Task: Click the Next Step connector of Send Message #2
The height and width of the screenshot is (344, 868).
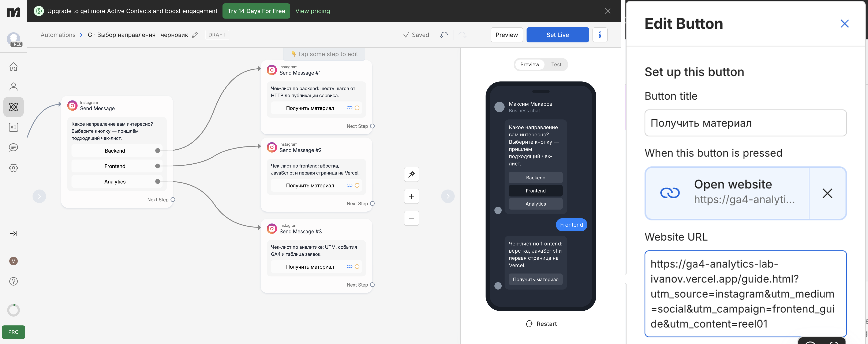Action: click(x=372, y=204)
